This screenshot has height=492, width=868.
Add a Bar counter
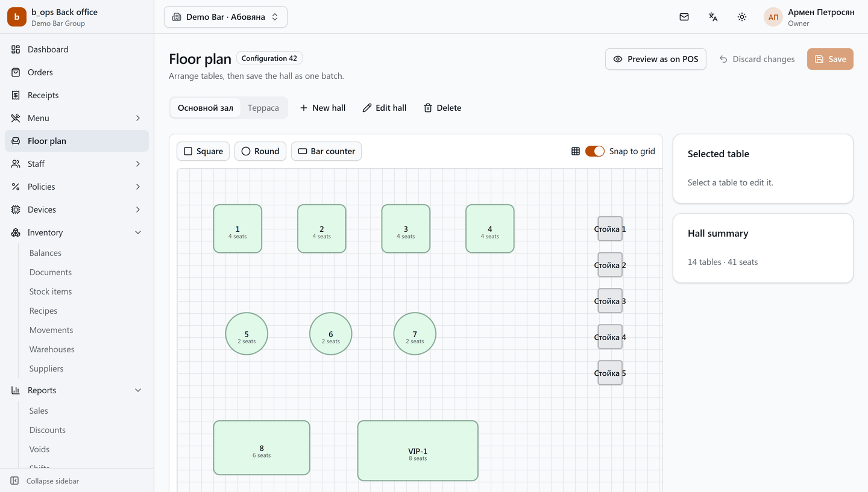coord(326,151)
